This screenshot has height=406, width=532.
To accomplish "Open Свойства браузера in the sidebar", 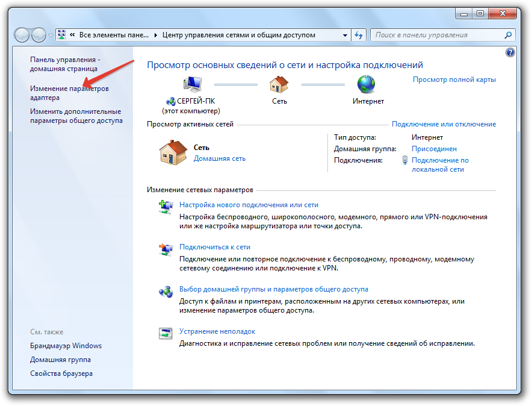I will pos(61,373).
